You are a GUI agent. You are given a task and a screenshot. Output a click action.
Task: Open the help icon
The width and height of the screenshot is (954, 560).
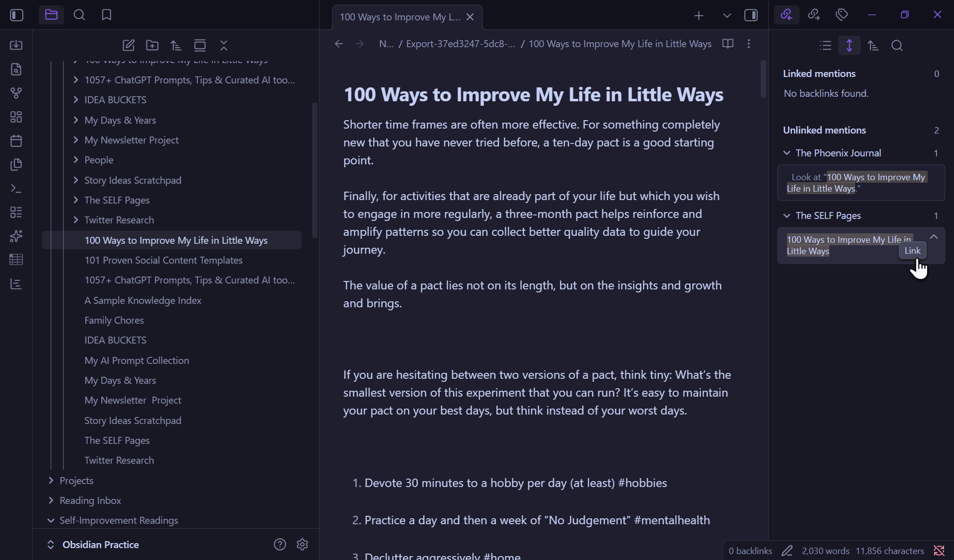pyautogui.click(x=280, y=545)
